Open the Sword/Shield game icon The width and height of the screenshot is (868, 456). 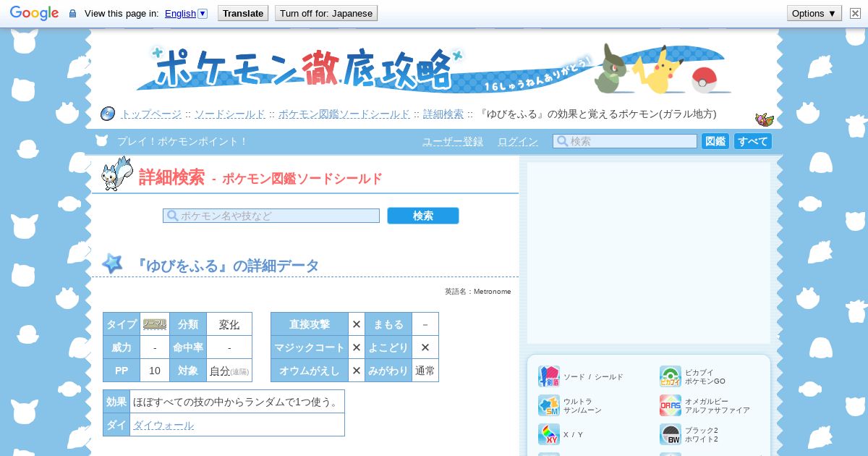point(549,376)
